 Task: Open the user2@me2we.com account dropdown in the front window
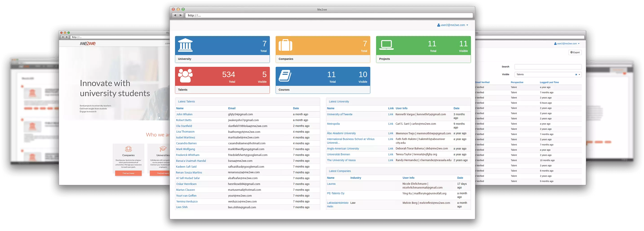(x=452, y=25)
